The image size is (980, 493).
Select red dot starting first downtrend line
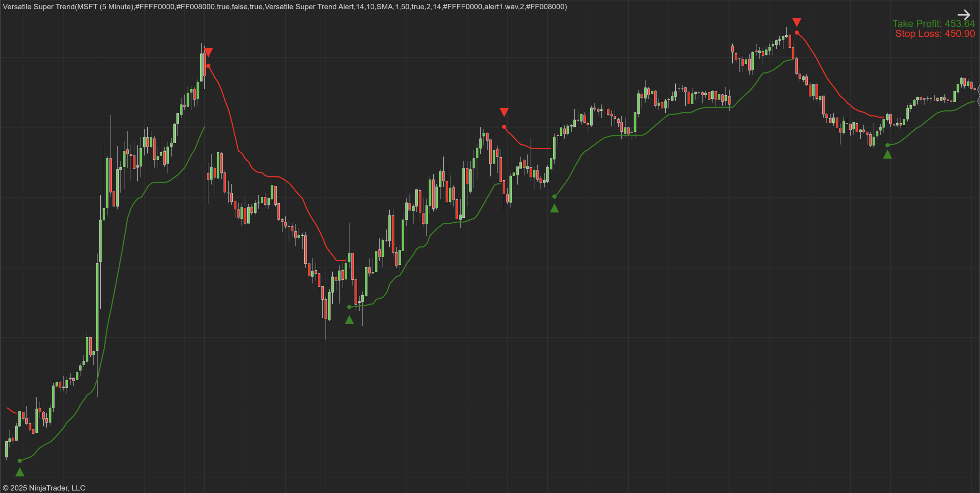(x=208, y=66)
